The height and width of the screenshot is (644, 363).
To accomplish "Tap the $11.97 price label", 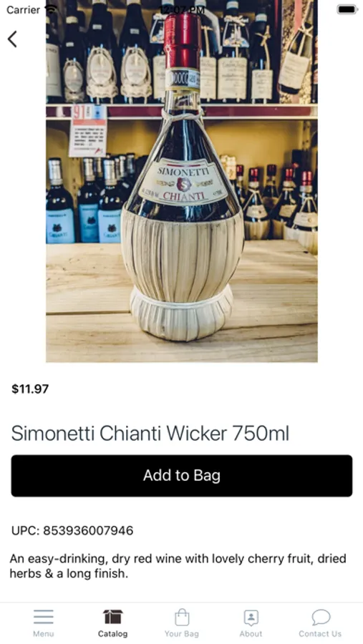I will point(30,389).
